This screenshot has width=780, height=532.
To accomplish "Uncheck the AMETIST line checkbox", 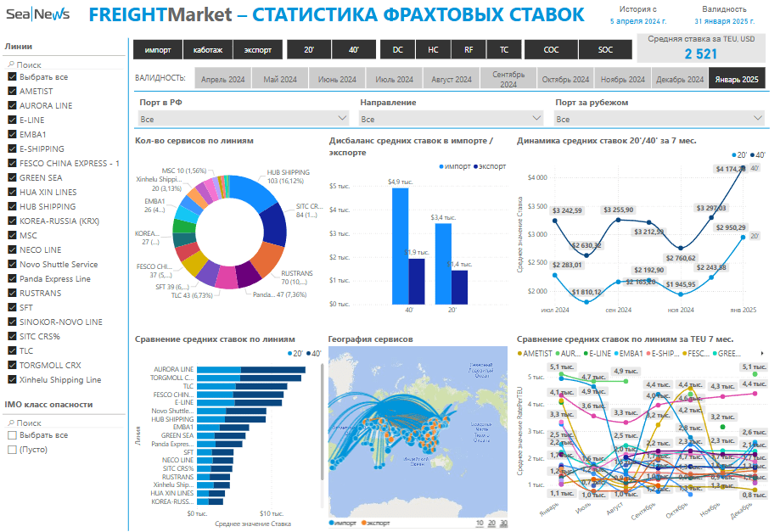I will pos(13,91).
